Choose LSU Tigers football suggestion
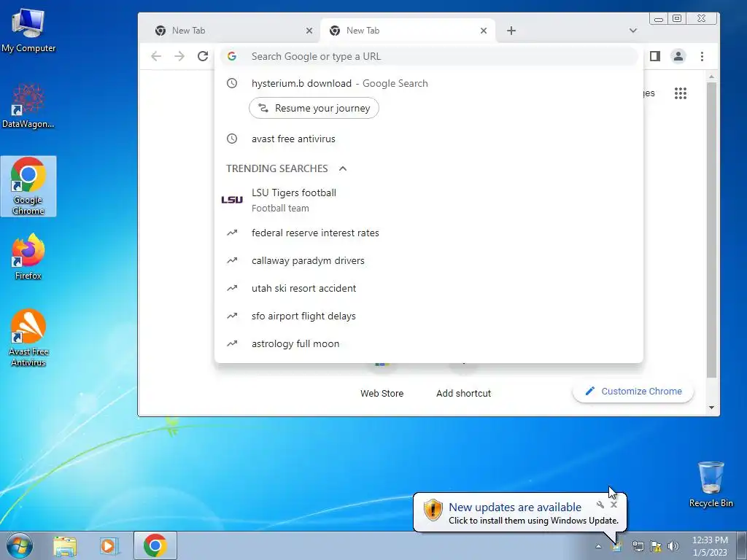Screen dimensions: 747x560 429,200
